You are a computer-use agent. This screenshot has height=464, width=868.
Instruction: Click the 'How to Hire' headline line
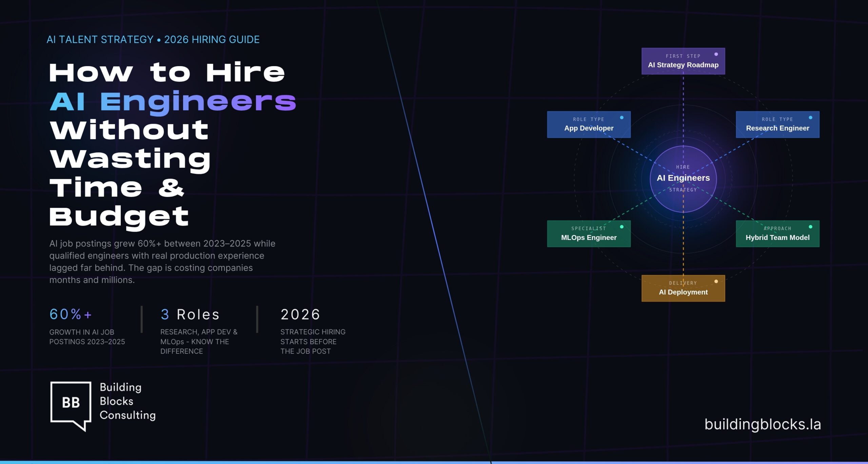coord(167,73)
